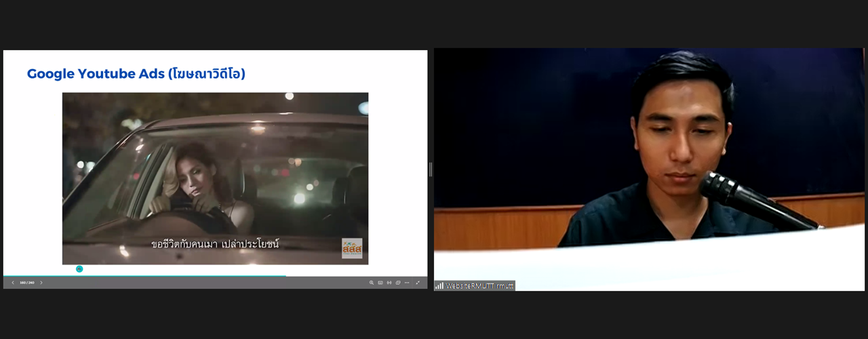This screenshot has width=868, height=339.
Task: Select the presenter's webcam video panel
Action: [x=649, y=169]
